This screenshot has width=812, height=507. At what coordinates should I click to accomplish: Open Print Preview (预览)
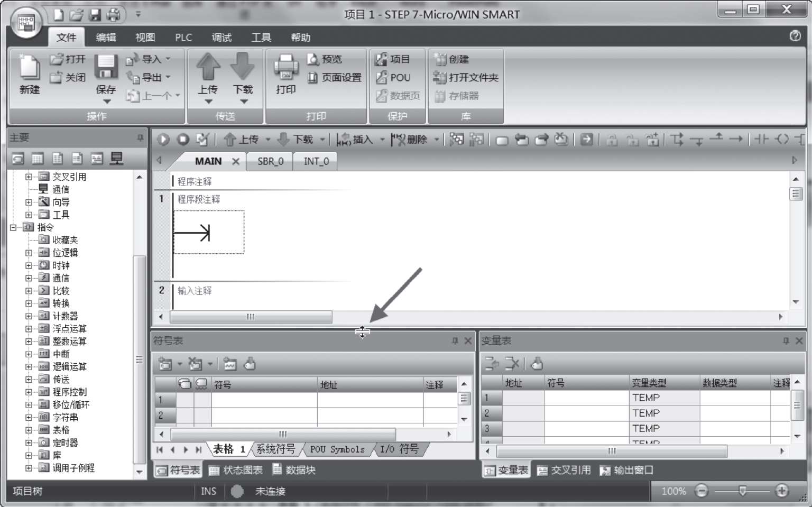click(325, 59)
